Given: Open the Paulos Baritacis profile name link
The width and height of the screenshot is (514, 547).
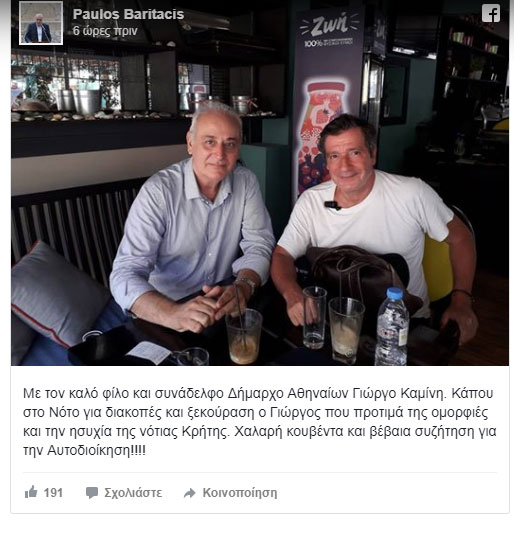Looking at the screenshot, I should coord(128,14).
